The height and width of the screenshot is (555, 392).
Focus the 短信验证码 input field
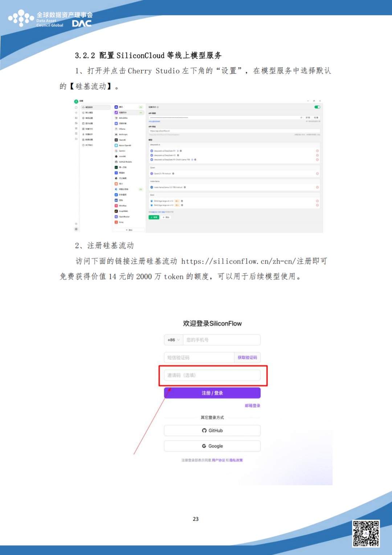[x=199, y=358]
